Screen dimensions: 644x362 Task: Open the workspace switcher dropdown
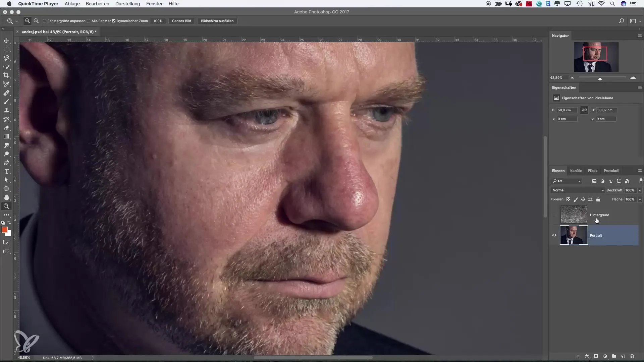point(635,21)
